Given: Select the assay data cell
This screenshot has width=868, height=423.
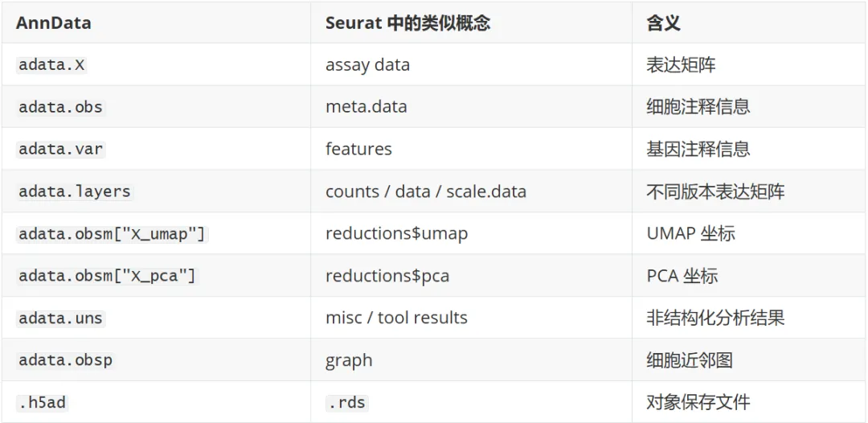Looking at the screenshot, I should (367, 65).
